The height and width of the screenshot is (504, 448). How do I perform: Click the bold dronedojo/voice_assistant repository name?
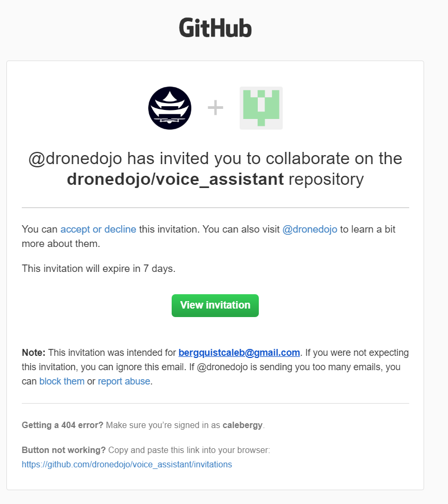point(175,179)
